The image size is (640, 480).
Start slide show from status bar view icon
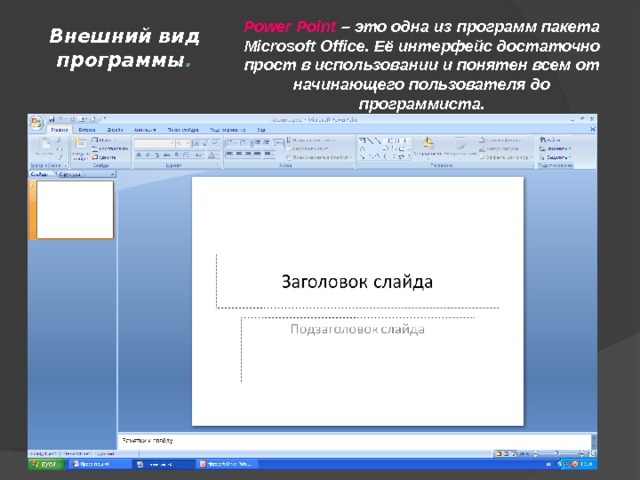tap(513, 453)
